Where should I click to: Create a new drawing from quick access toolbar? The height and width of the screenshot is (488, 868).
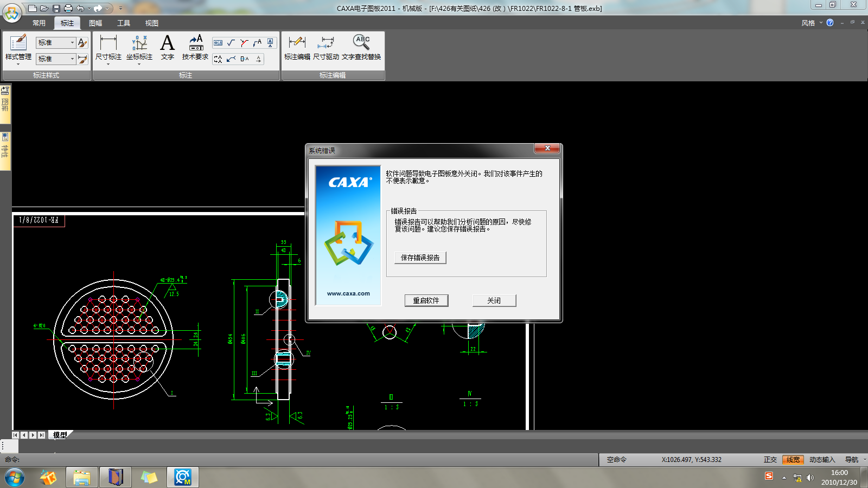[33, 8]
